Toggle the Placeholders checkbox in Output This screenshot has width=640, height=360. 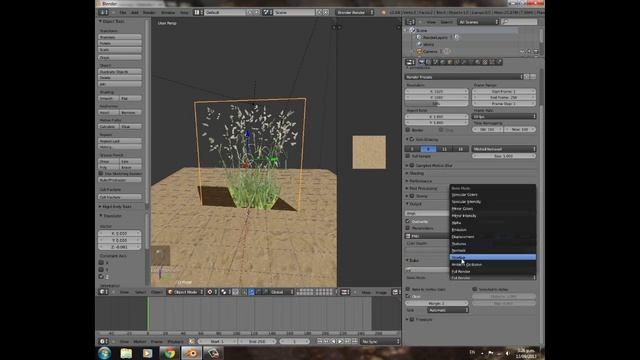point(408,228)
